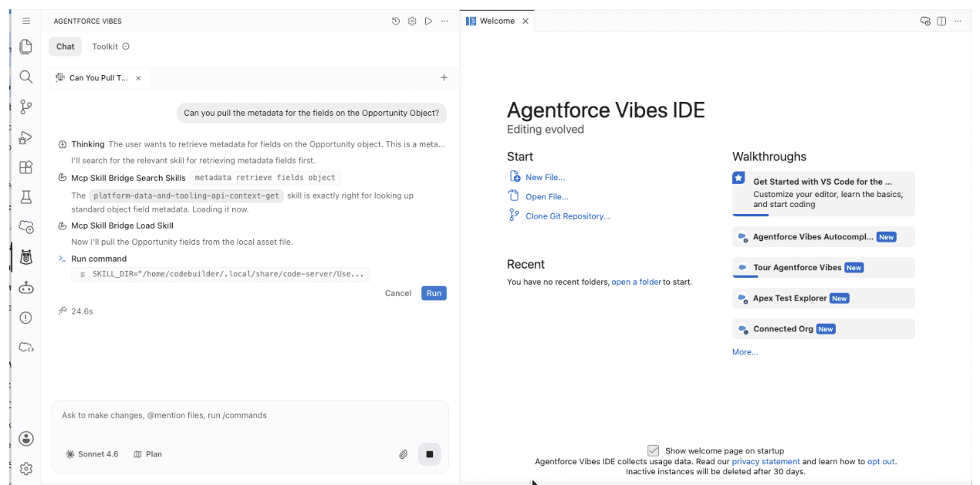Stop the response with the square button
980x485 pixels.
tap(430, 454)
